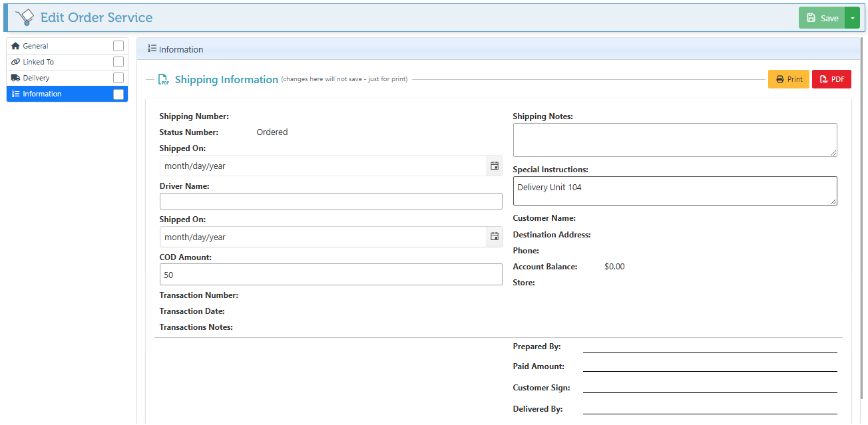Open the calendar picker for the first Shipped On field

pyautogui.click(x=495, y=166)
